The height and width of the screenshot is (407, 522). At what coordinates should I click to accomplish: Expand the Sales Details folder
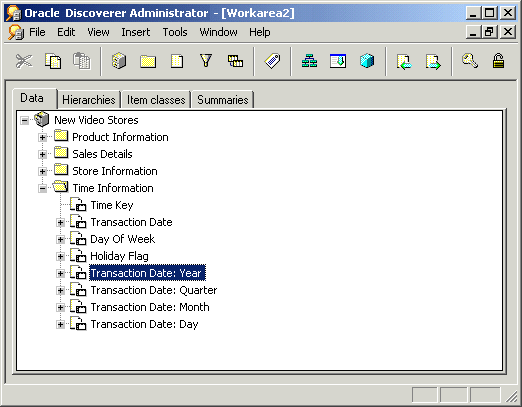pyautogui.click(x=42, y=154)
